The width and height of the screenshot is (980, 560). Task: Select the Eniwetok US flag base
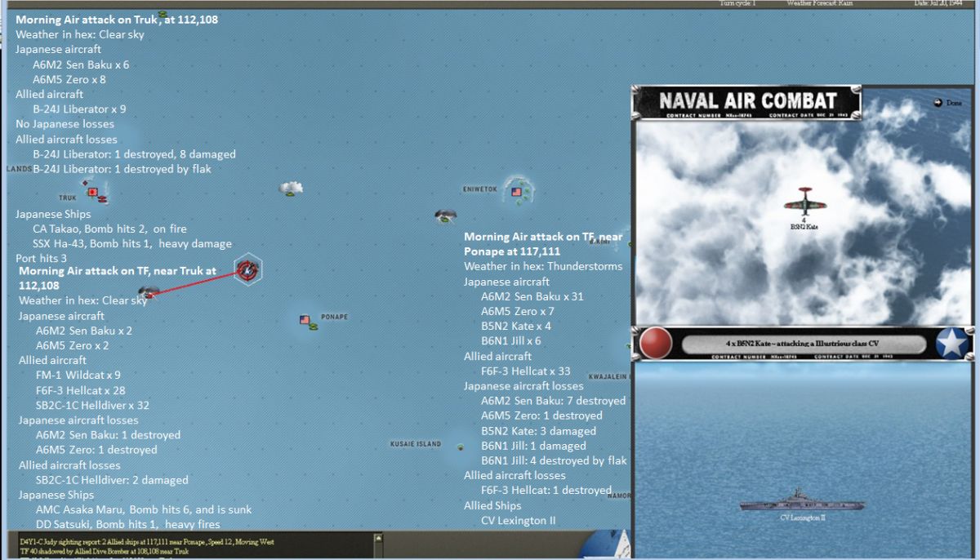click(516, 192)
